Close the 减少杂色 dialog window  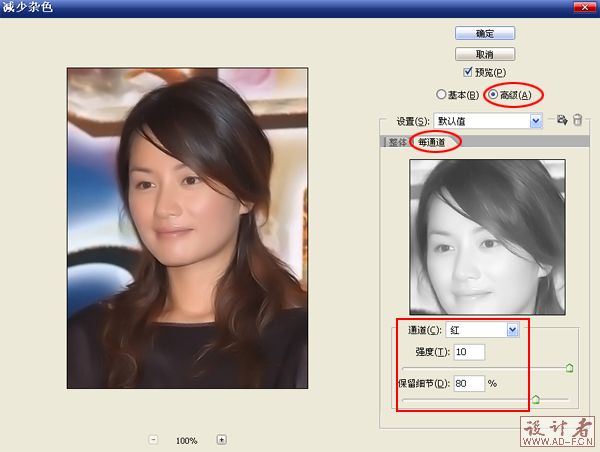[x=584, y=7]
